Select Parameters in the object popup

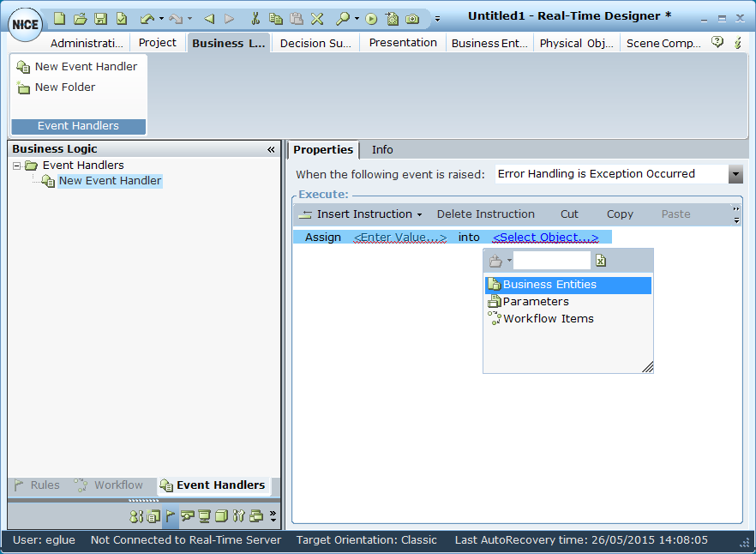(x=535, y=302)
